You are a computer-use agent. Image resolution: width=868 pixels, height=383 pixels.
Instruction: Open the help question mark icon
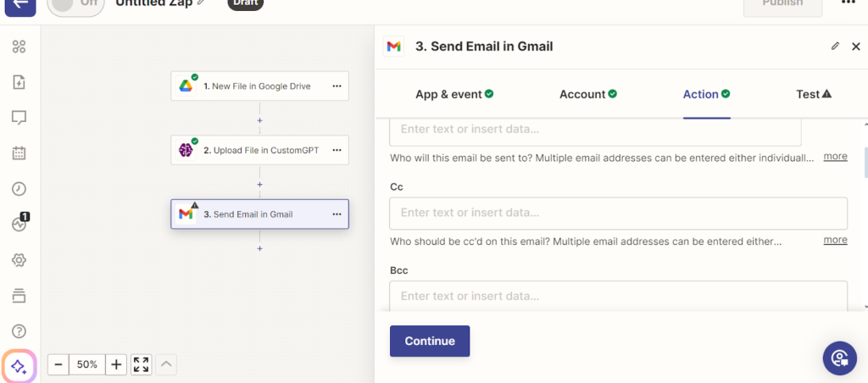(19, 331)
